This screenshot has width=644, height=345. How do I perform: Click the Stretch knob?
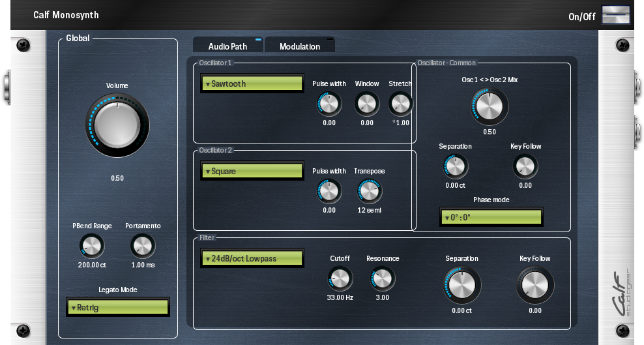tap(400, 104)
